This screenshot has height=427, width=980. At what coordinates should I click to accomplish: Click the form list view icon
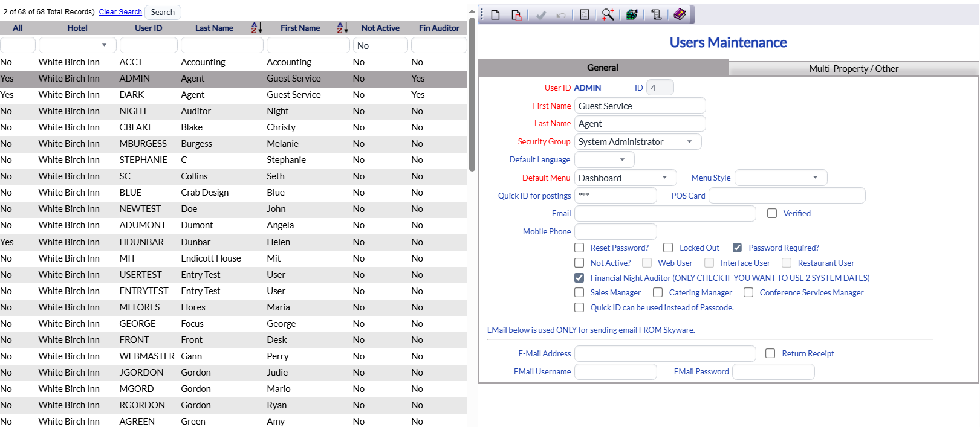pos(585,15)
